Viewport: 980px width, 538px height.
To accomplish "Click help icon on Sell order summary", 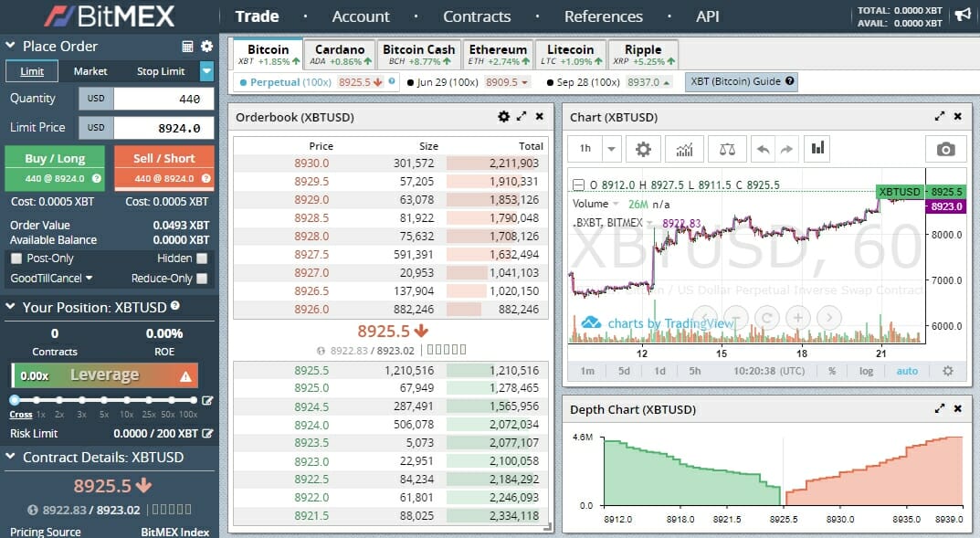I will [205, 178].
